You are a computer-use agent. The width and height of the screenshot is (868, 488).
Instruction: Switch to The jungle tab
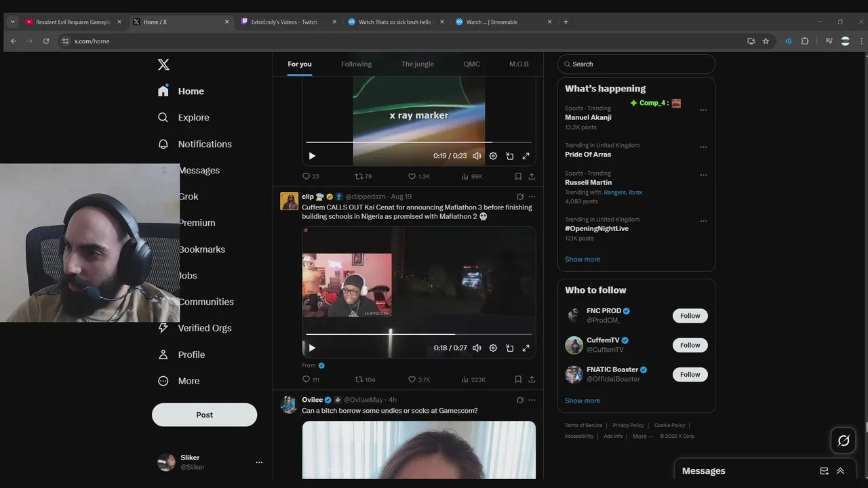coord(417,64)
